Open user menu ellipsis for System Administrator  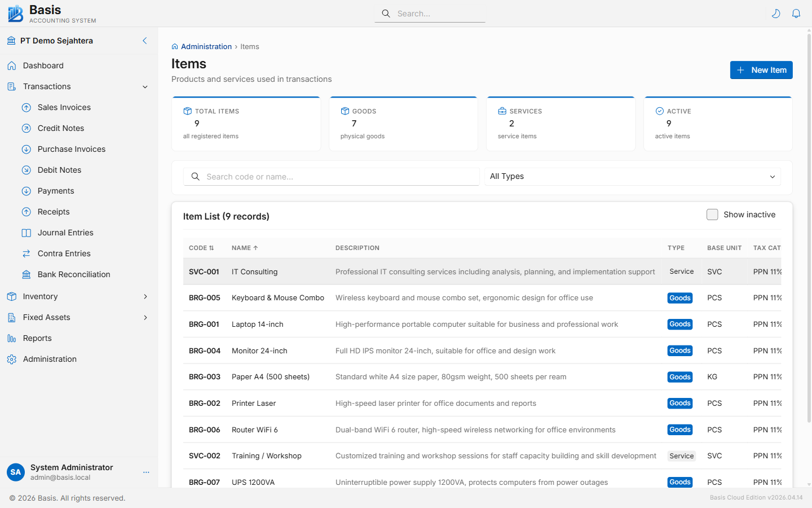coord(146,472)
